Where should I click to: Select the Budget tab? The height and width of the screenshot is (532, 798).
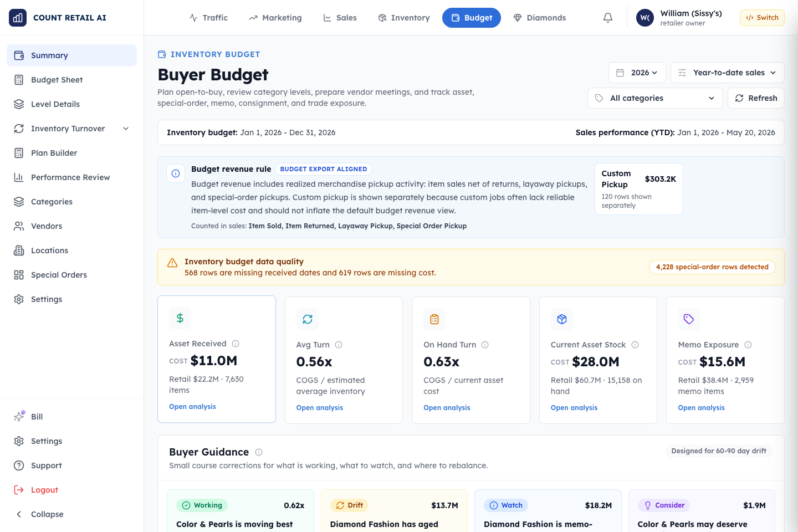click(x=472, y=18)
